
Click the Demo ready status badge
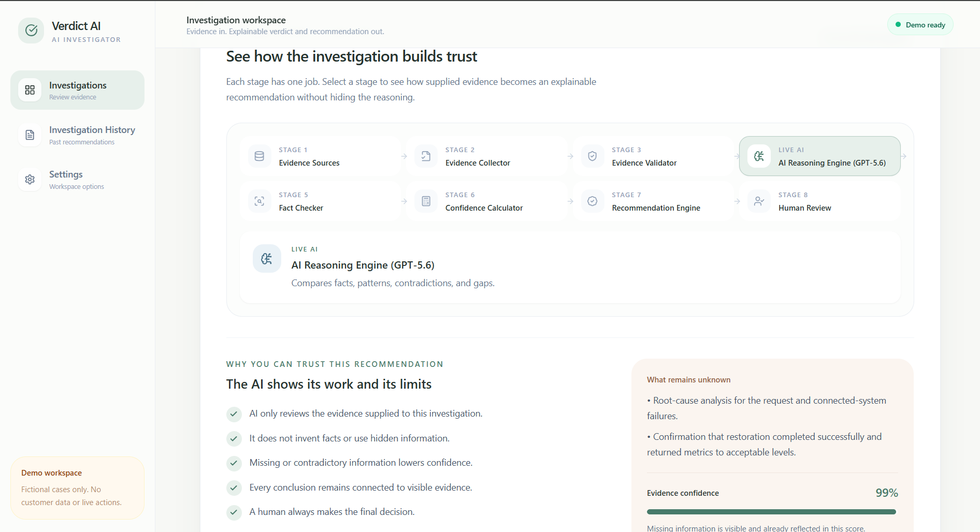click(x=920, y=25)
